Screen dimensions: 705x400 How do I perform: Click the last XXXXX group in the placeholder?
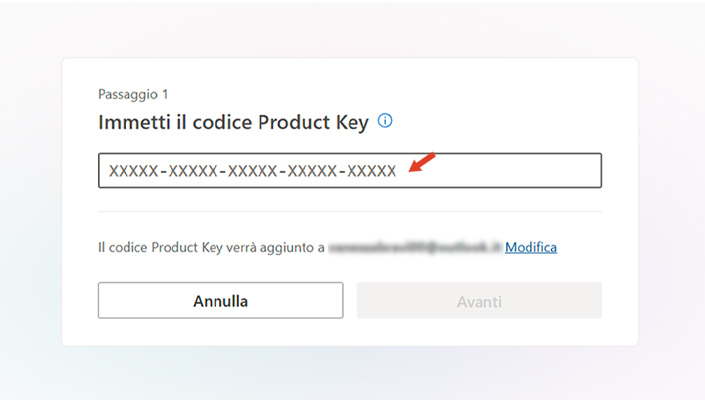372,171
